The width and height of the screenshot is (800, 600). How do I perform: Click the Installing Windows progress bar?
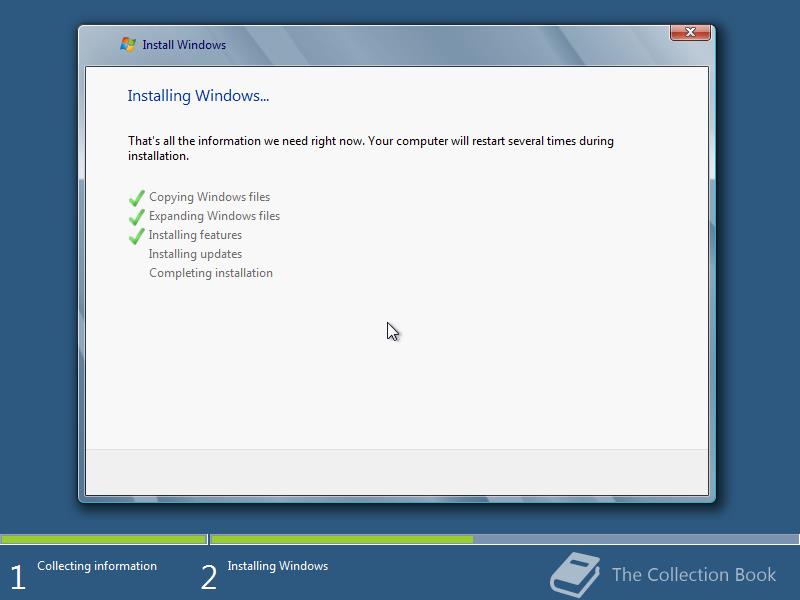pyautogui.click(x=505, y=539)
